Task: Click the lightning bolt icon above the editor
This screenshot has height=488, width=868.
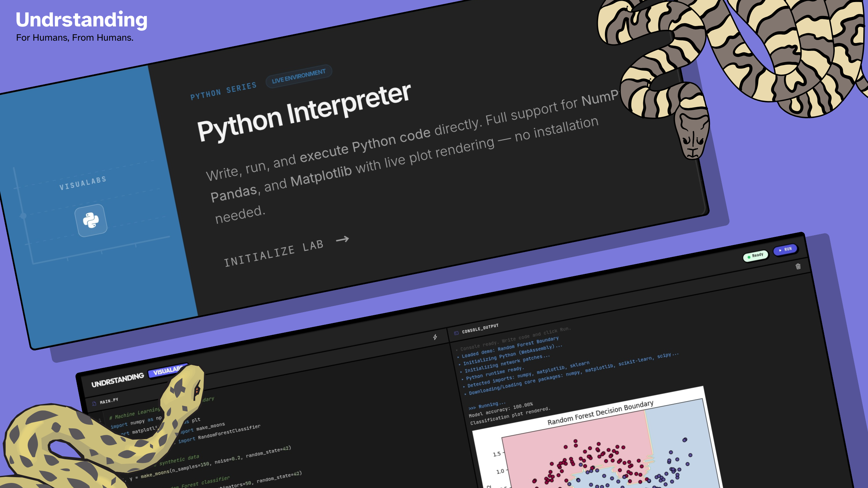Action: point(435,337)
